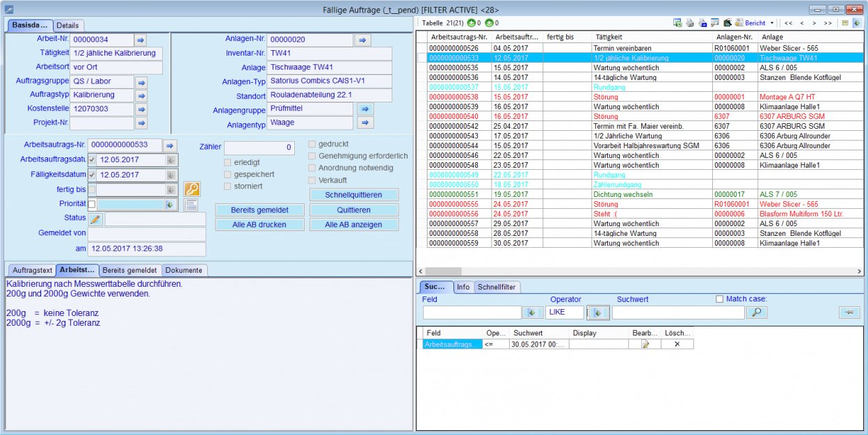
Task: Click the magnifier search icon beside Suchwert
Action: tap(755, 313)
